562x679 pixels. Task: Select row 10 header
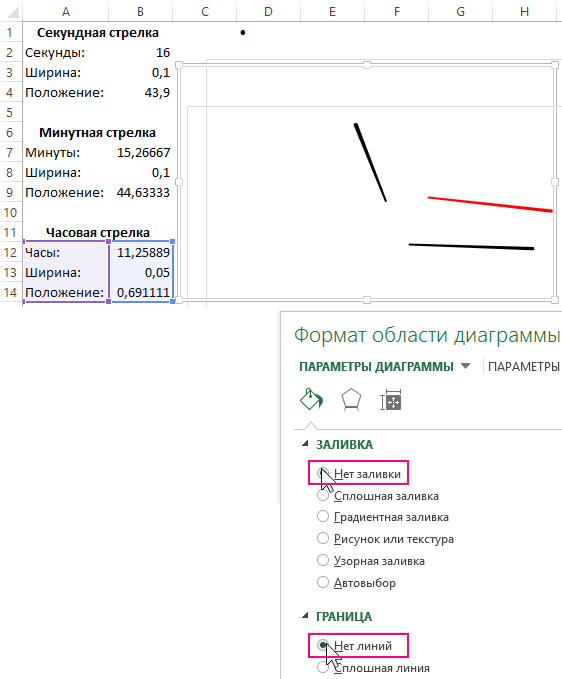pyautogui.click(x=11, y=213)
